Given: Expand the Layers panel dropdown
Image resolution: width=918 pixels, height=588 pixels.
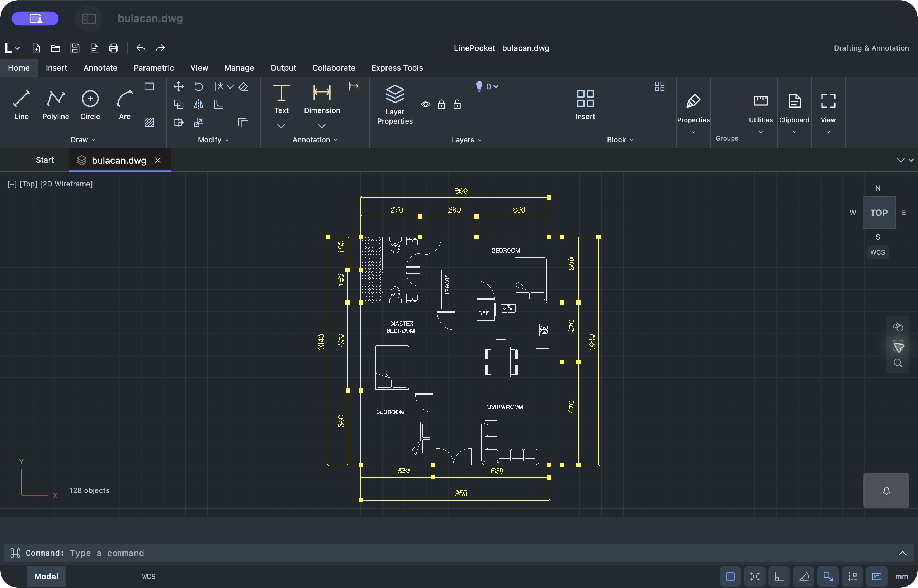Looking at the screenshot, I should pyautogui.click(x=467, y=140).
